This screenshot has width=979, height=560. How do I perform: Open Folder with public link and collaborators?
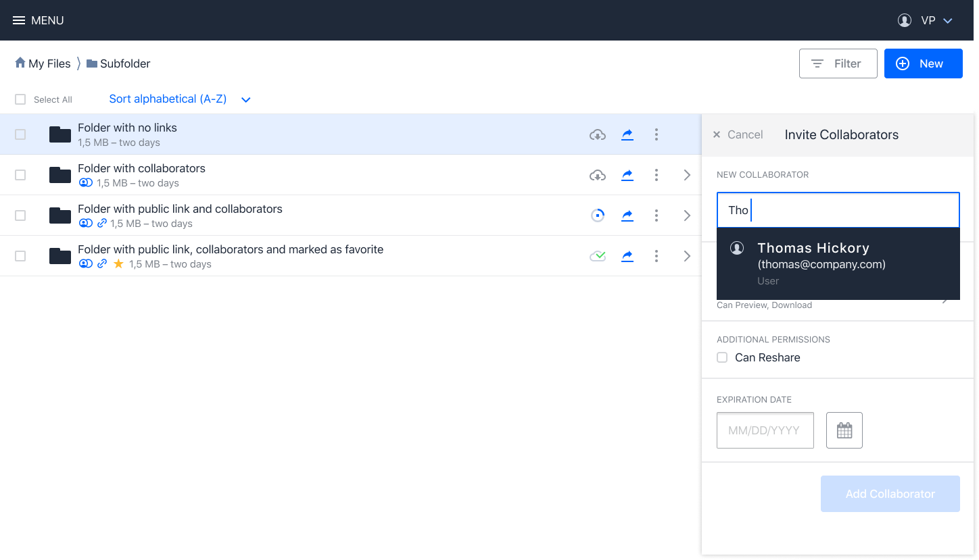pyautogui.click(x=180, y=209)
